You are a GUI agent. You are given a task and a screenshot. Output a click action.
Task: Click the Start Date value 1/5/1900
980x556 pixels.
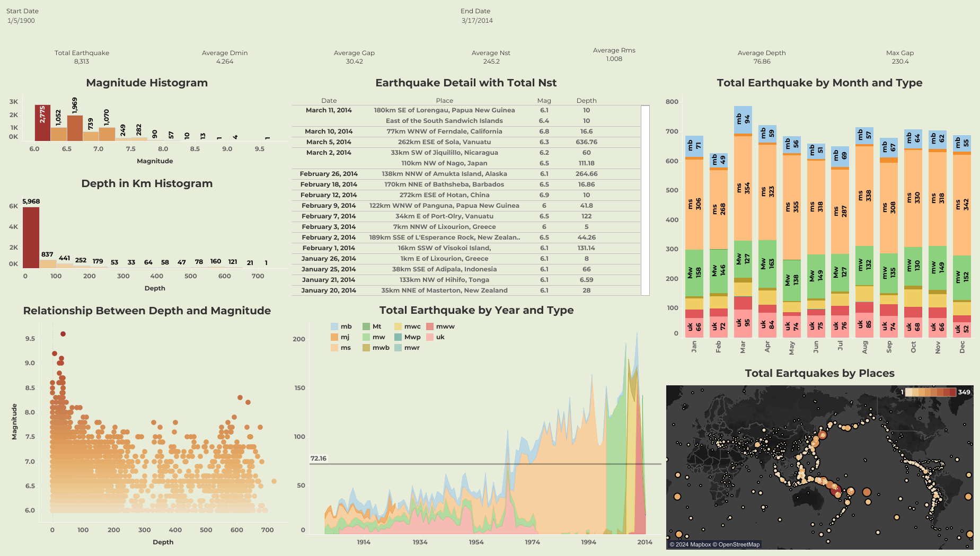coord(21,21)
